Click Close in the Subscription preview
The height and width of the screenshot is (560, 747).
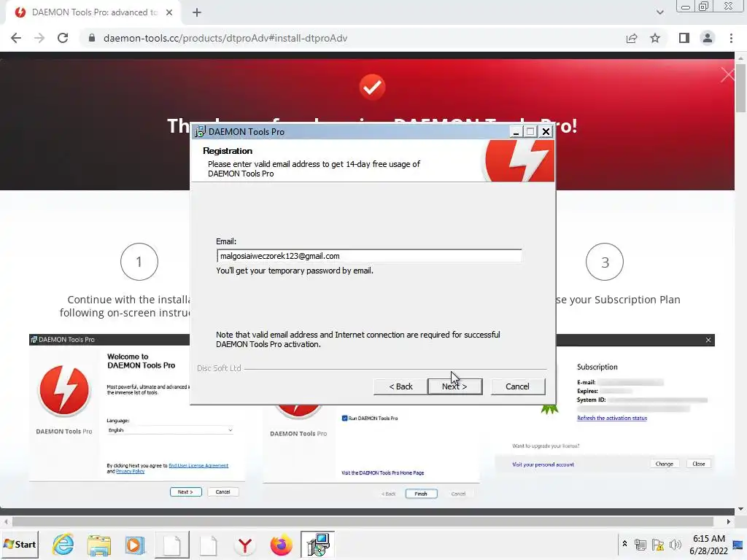pos(698,464)
